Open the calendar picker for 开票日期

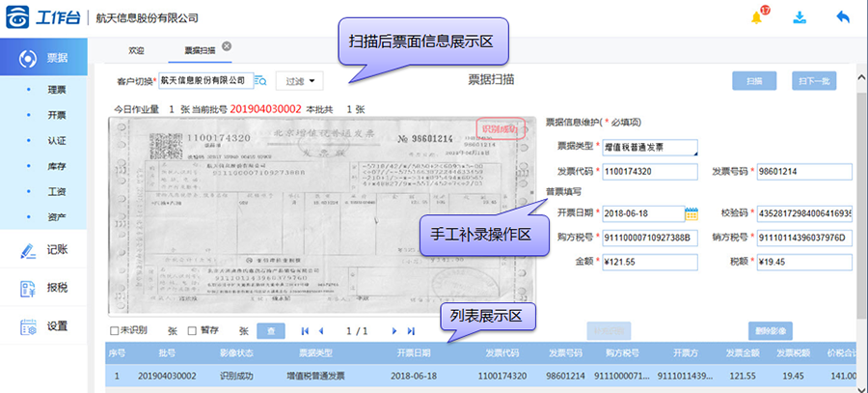tap(691, 213)
